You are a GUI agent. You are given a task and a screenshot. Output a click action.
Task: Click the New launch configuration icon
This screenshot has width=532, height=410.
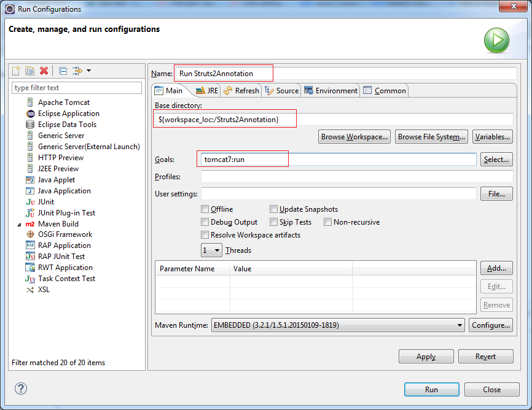(16, 71)
